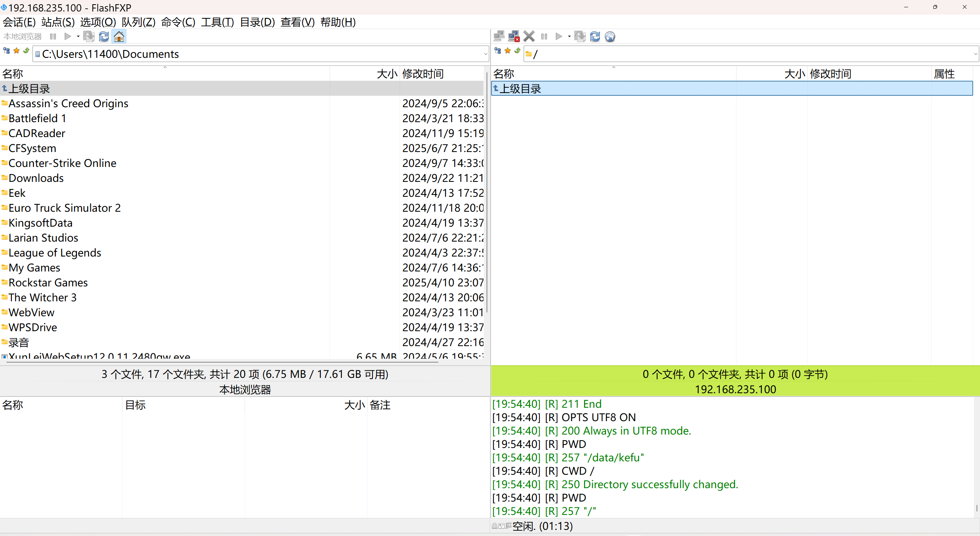Viewport: 980px width, 536px height.
Task: Click the local pane refresh icon
Action: pos(104,36)
